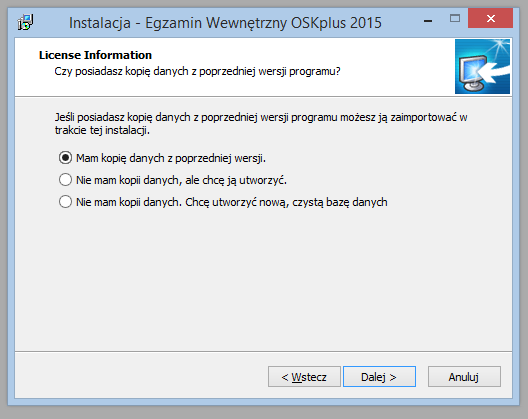Image resolution: width=528 pixels, height=419 pixels.
Task: Click the 'Jeśli posiadasz kopię danych' description text
Action: [261, 124]
